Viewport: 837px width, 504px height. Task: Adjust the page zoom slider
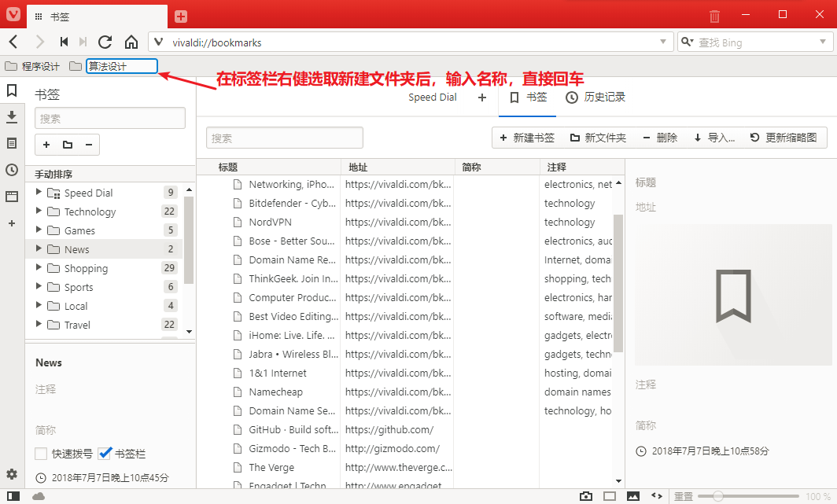click(x=717, y=496)
